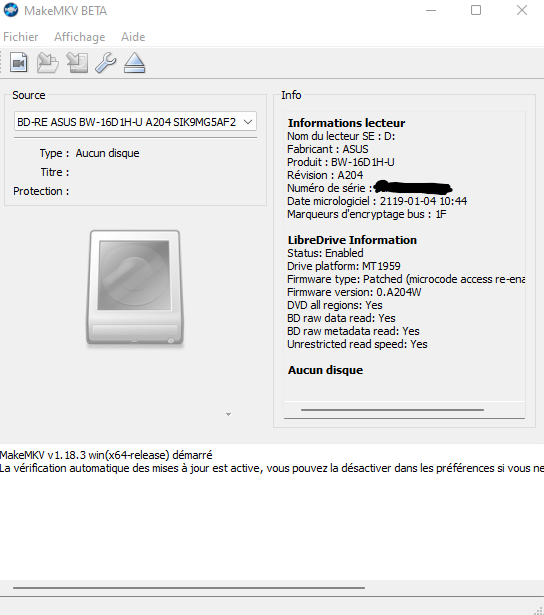
Task: Open the Fichier menu
Action: pos(21,37)
